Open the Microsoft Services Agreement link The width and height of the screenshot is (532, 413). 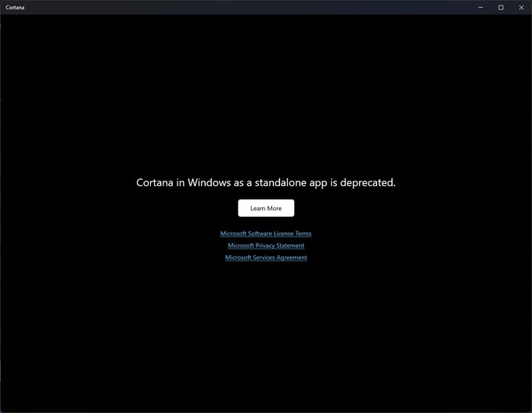point(266,257)
